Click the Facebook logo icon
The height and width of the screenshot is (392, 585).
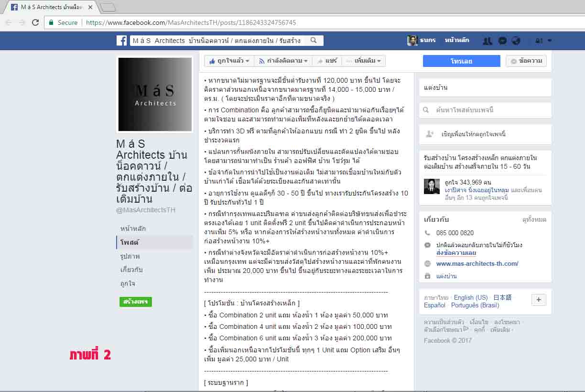[x=121, y=41]
